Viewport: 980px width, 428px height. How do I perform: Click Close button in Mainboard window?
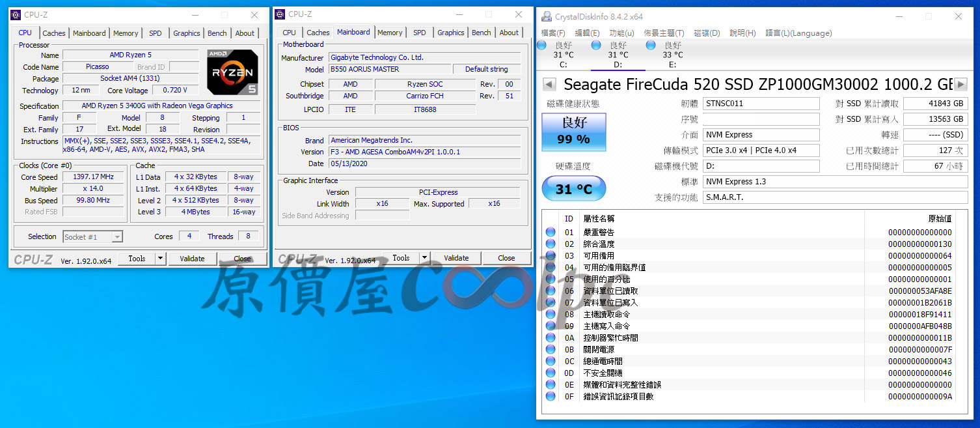pyautogui.click(x=506, y=258)
